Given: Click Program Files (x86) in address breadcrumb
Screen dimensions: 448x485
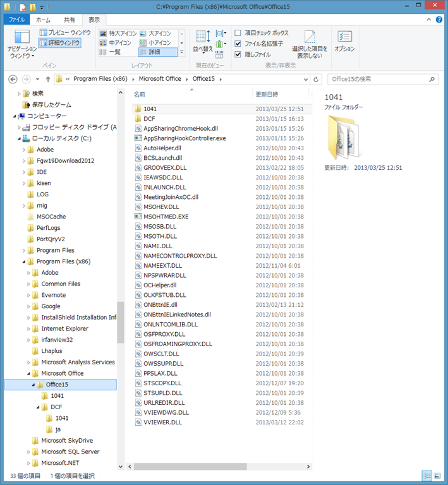Looking at the screenshot, I should click(x=100, y=79).
